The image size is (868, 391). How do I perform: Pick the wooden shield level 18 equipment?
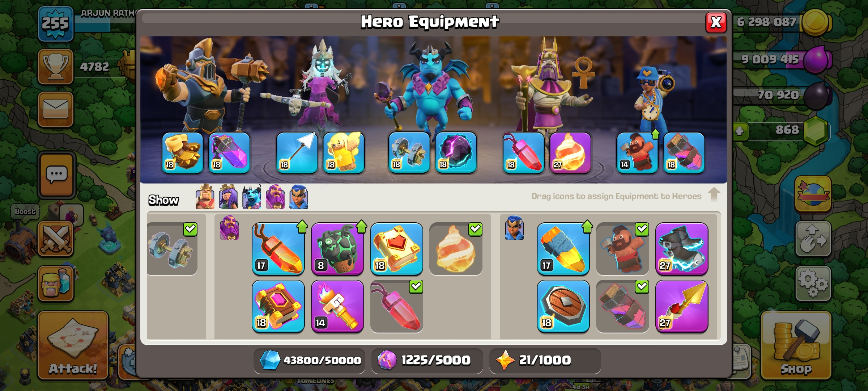(563, 306)
